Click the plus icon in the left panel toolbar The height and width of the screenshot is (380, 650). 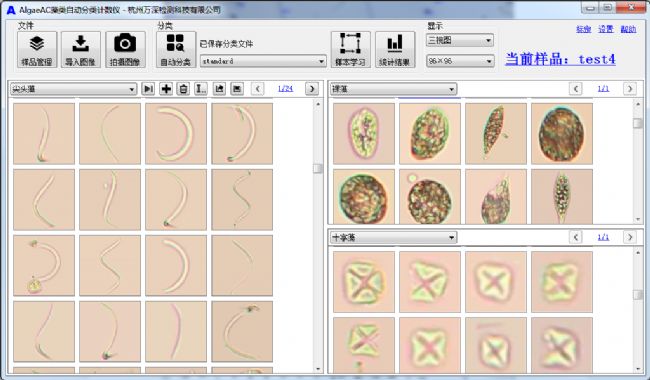tap(166, 89)
